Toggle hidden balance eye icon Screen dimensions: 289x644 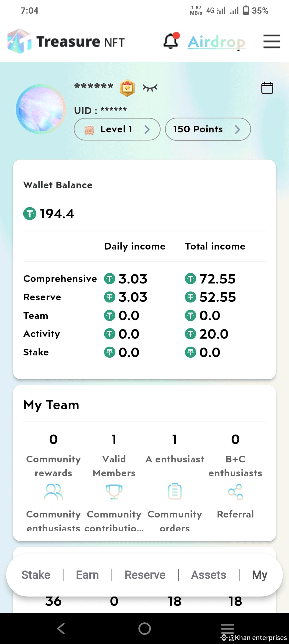[150, 87]
